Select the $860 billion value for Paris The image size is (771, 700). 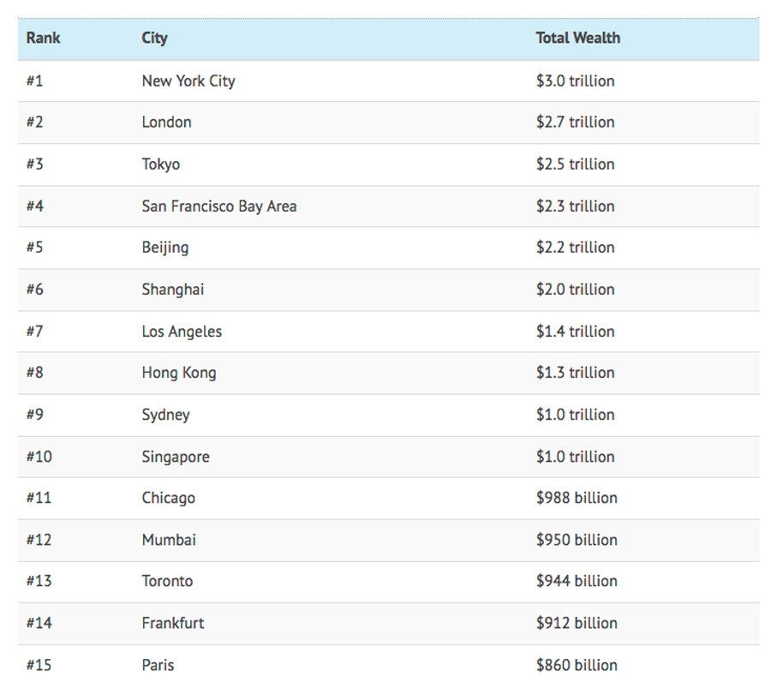(x=576, y=665)
